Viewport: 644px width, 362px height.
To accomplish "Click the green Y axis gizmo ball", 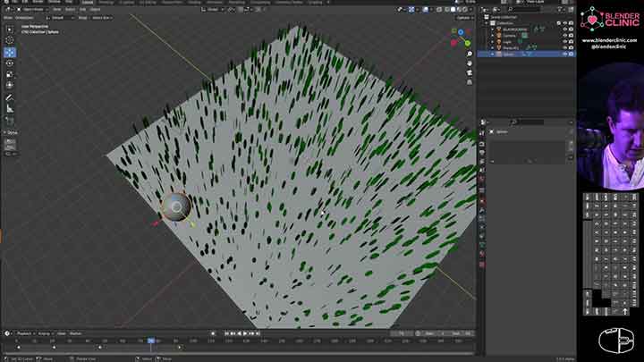I will 468,43.
